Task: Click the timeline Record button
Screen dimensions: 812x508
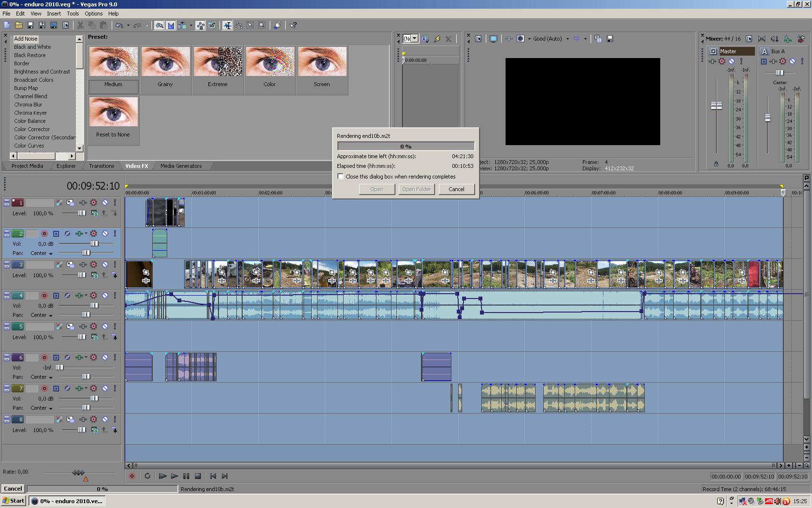Action: 132,476
